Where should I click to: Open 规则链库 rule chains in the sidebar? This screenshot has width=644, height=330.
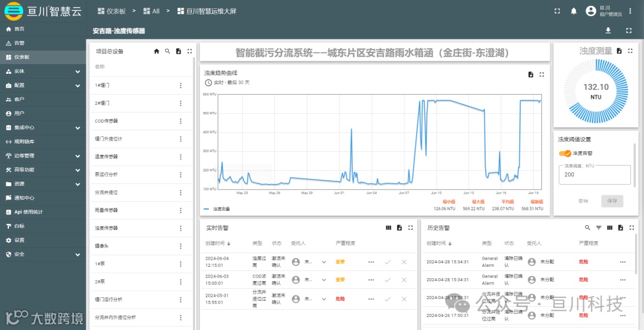coord(43,142)
